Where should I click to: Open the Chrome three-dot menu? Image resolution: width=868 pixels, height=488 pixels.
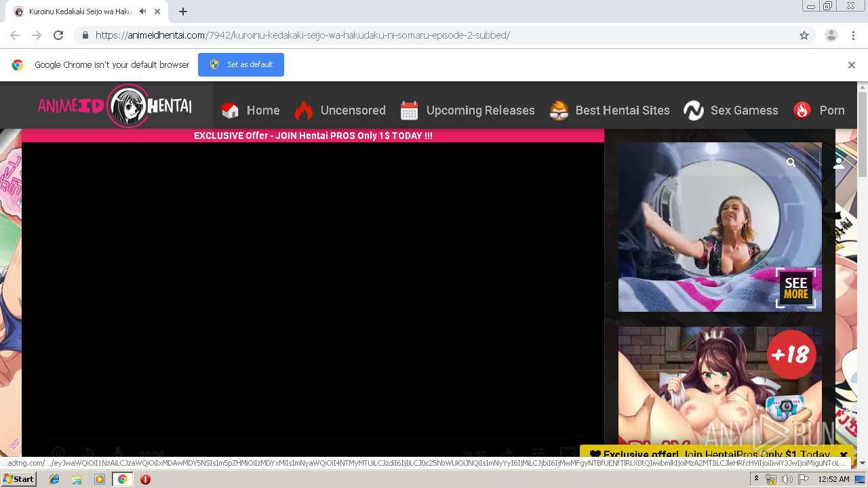click(853, 35)
